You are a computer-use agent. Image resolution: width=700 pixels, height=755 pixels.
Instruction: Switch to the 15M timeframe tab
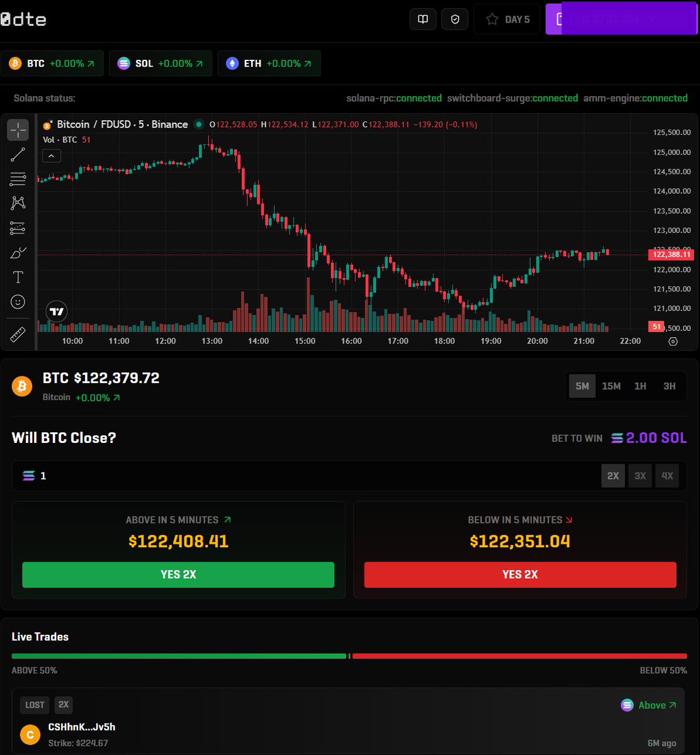coord(611,386)
